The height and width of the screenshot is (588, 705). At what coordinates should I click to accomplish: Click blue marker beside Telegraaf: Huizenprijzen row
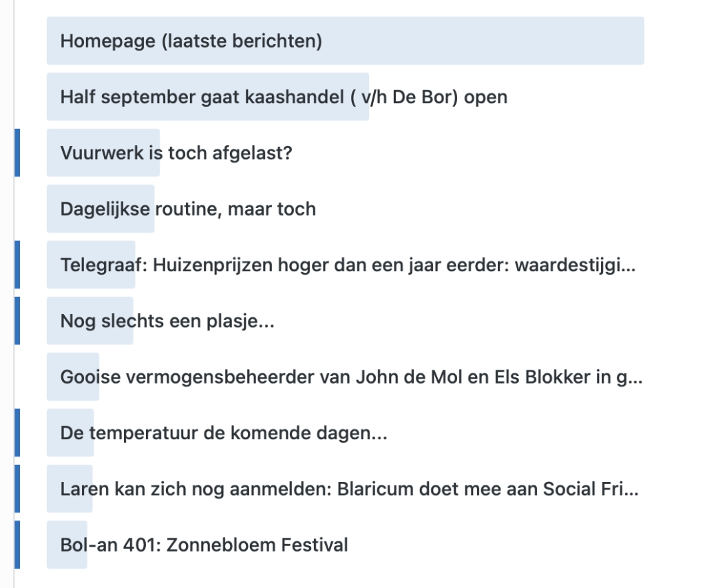tap(17, 265)
